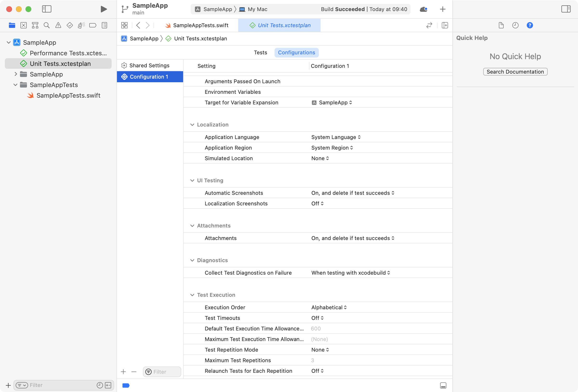Click the Run build play button
Screen dimensions: 578x392
pos(104,9)
